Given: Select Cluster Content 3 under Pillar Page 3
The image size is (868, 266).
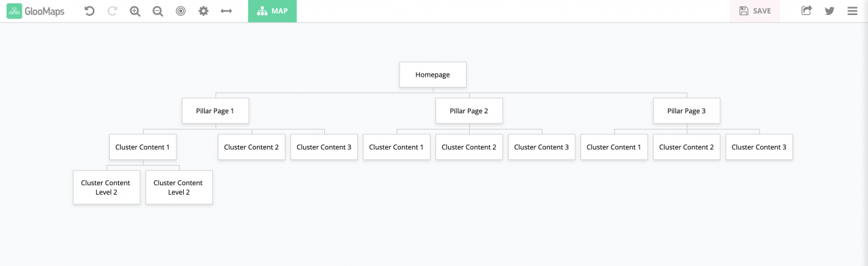Looking at the screenshot, I should 759,147.
